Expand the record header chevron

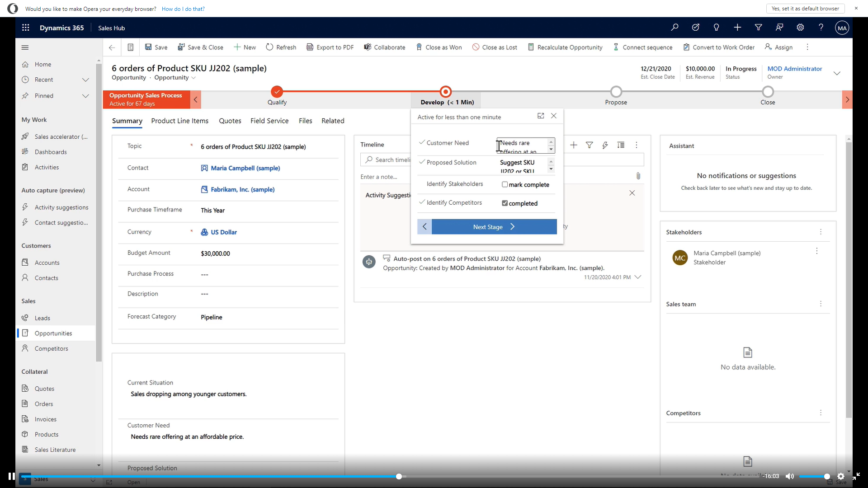(x=837, y=73)
